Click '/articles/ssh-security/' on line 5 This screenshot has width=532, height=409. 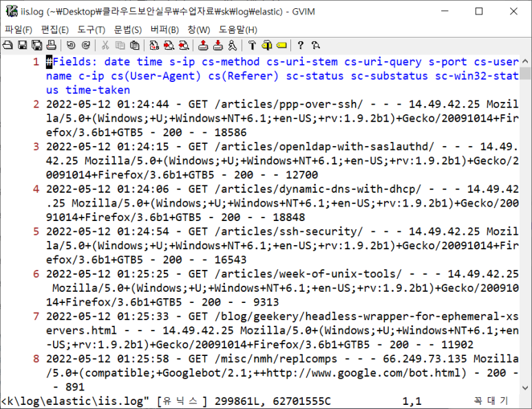point(289,231)
